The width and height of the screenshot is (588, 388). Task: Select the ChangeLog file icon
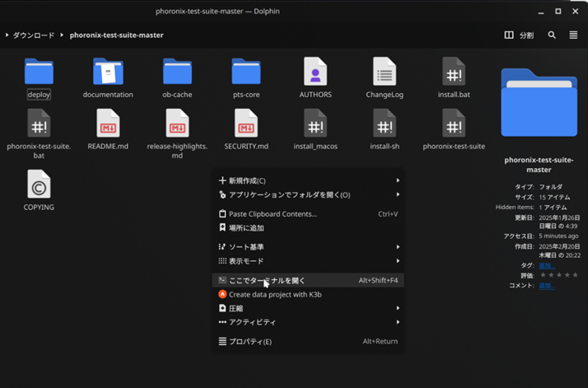385,72
